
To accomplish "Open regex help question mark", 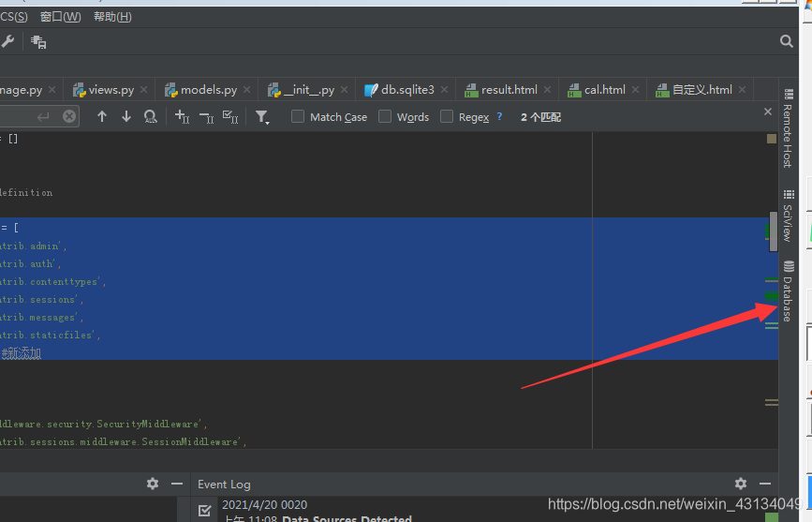I will (499, 116).
